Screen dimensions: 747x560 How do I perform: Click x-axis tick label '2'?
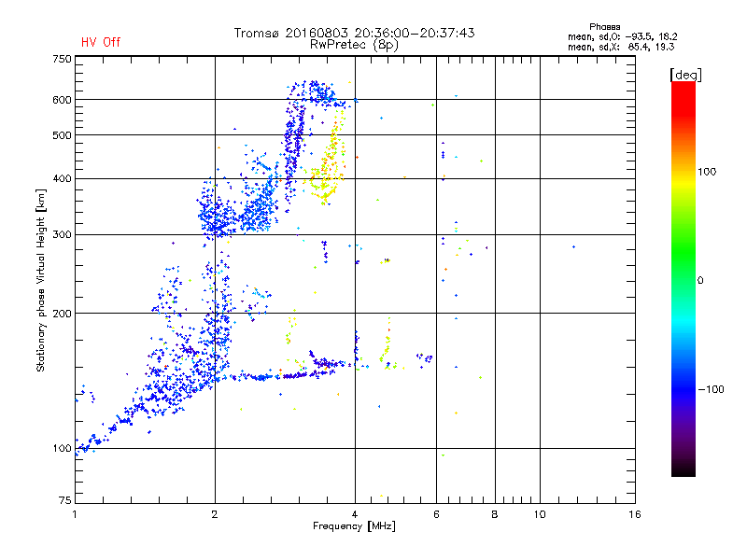coord(215,514)
